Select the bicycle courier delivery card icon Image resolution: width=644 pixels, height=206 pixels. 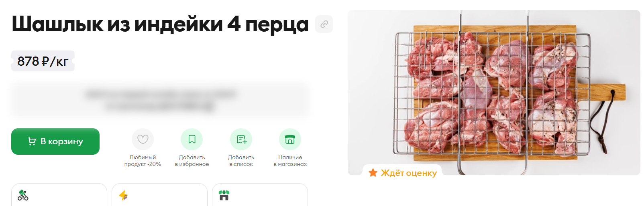pyautogui.click(x=23, y=195)
